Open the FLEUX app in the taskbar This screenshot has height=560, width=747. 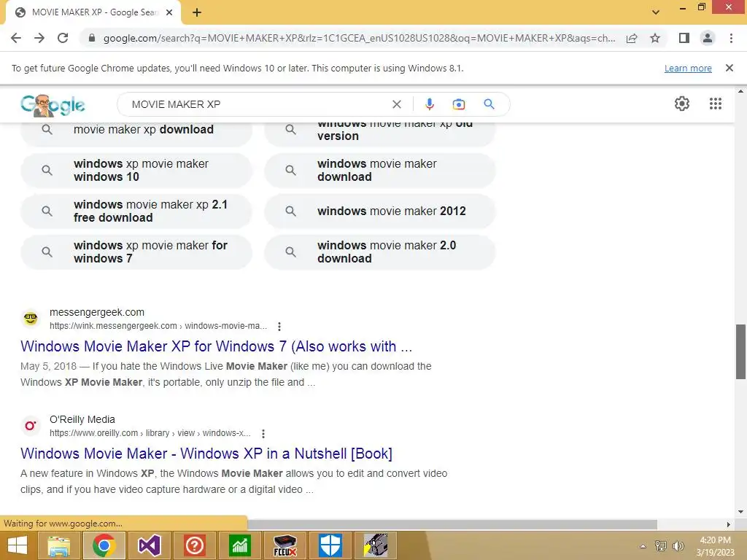tap(285, 545)
